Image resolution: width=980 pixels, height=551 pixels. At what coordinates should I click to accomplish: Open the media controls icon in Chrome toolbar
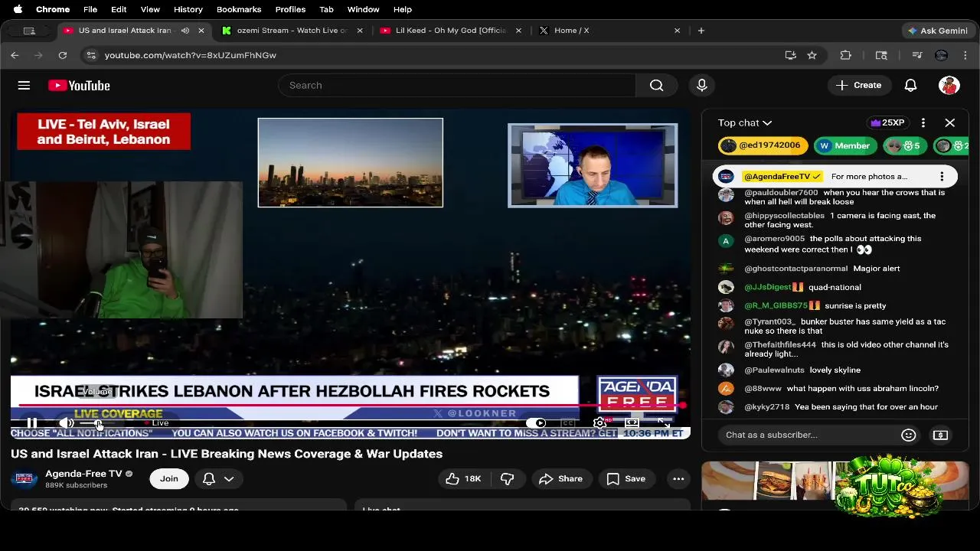pos(917,55)
